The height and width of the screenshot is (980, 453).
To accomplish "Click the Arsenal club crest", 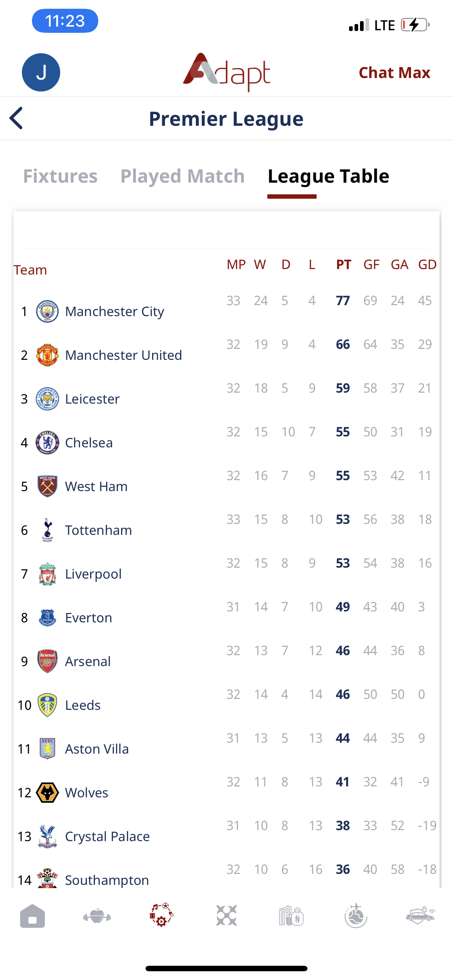I will 47,661.
